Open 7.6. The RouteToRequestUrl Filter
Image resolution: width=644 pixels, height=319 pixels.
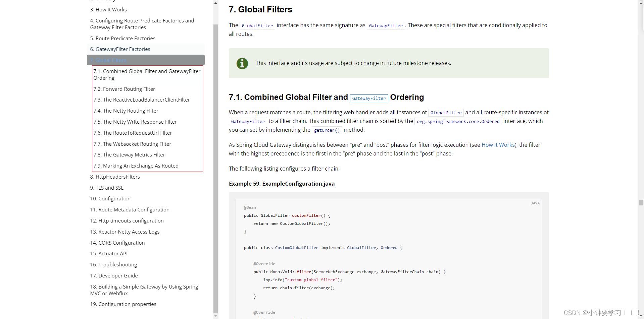tap(133, 133)
